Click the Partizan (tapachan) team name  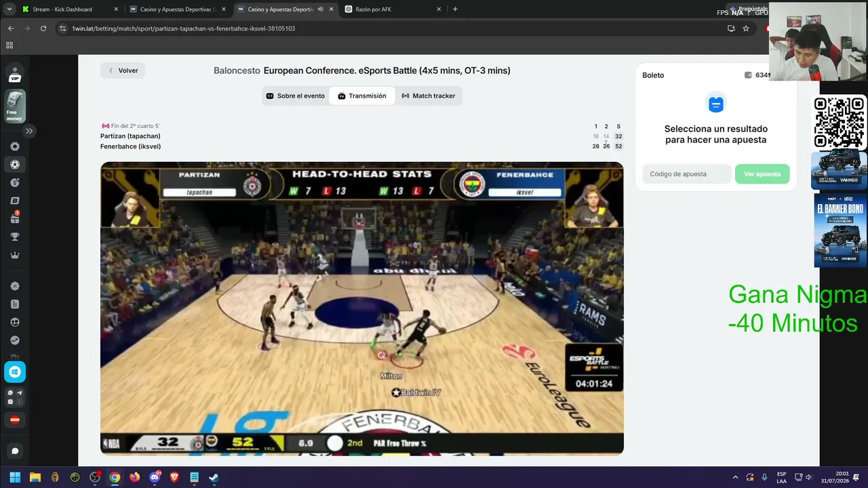(x=130, y=136)
